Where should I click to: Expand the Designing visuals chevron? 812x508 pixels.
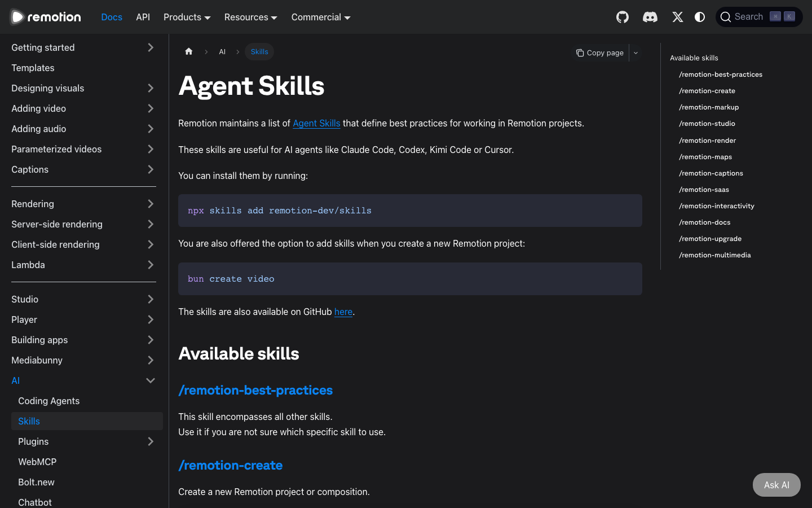151,88
